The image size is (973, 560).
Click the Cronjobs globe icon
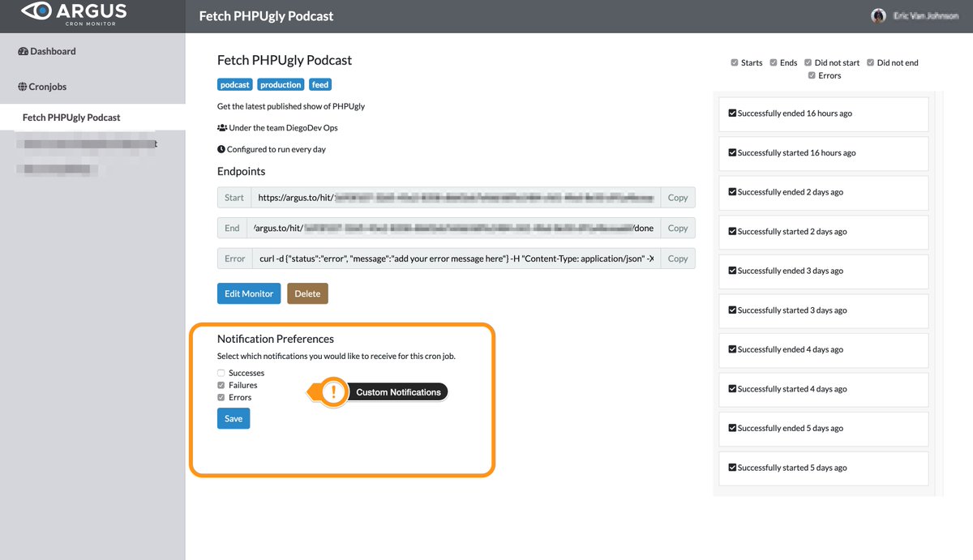(x=23, y=86)
